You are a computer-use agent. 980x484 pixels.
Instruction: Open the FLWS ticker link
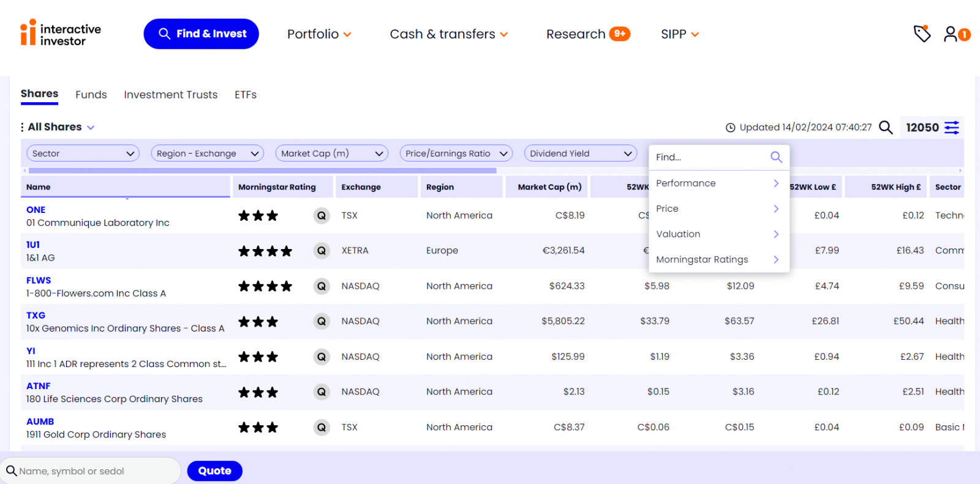click(x=39, y=280)
